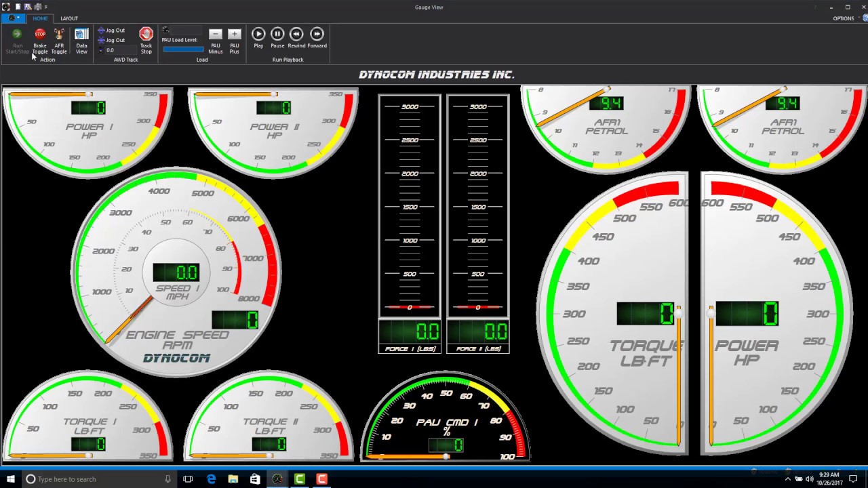Click the Dynocom gauge app taskbar icon
The image size is (868, 488).
[x=277, y=479]
